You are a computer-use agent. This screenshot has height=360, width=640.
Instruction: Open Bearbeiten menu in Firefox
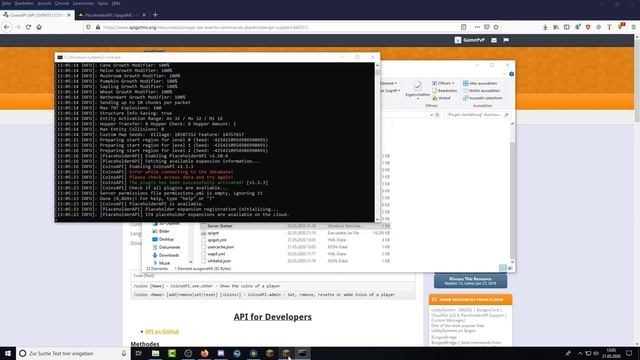[x=24, y=3]
